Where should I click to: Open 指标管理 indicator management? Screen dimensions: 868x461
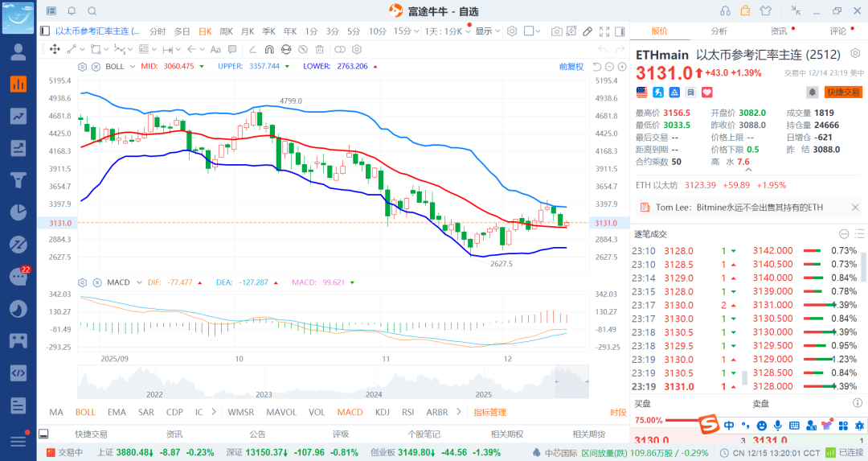pyautogui.click(x=489, y=412)
